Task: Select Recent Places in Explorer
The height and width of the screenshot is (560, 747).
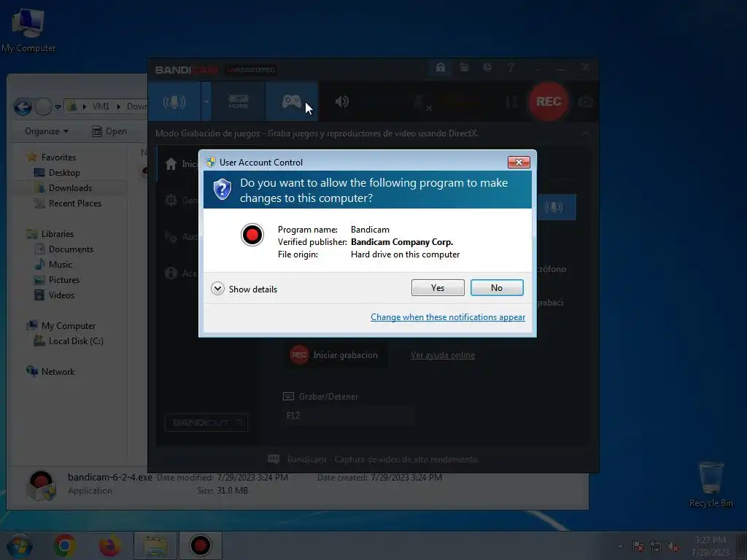Action: 68,203
